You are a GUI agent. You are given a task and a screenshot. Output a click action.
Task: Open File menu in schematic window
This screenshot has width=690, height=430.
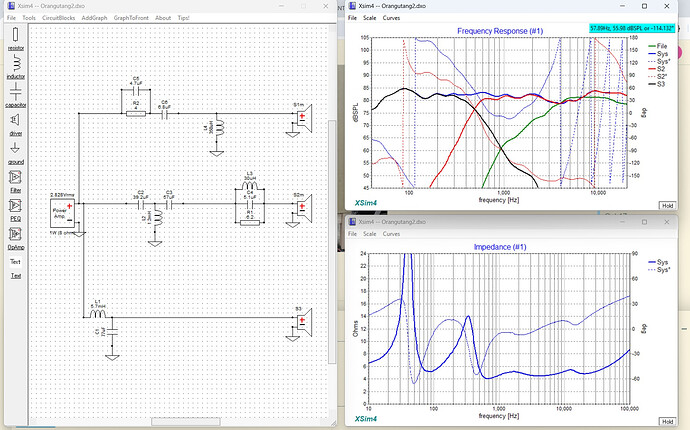click(11, 18)
